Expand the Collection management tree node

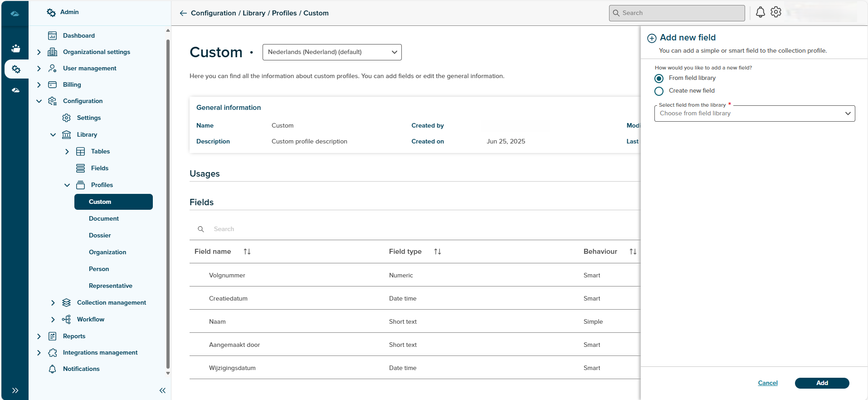click(53, 303)
